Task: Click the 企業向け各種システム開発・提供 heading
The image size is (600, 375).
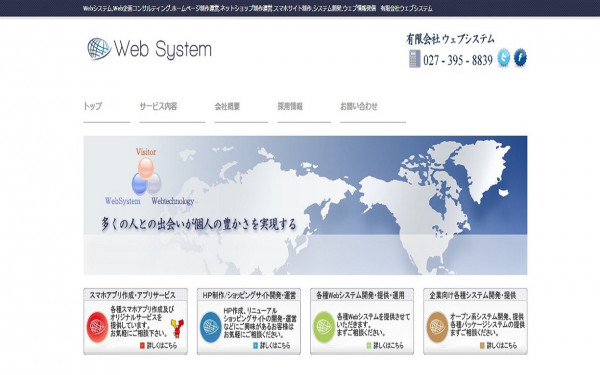Action: pos(473,295)
